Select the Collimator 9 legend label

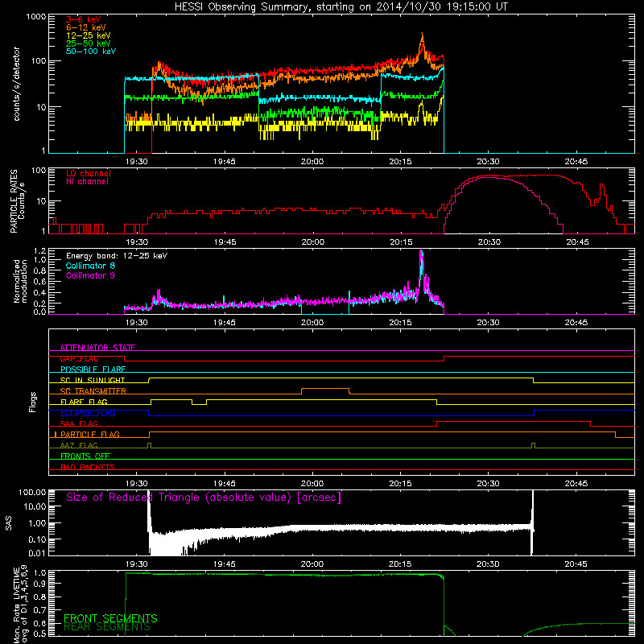click(90, 275)
